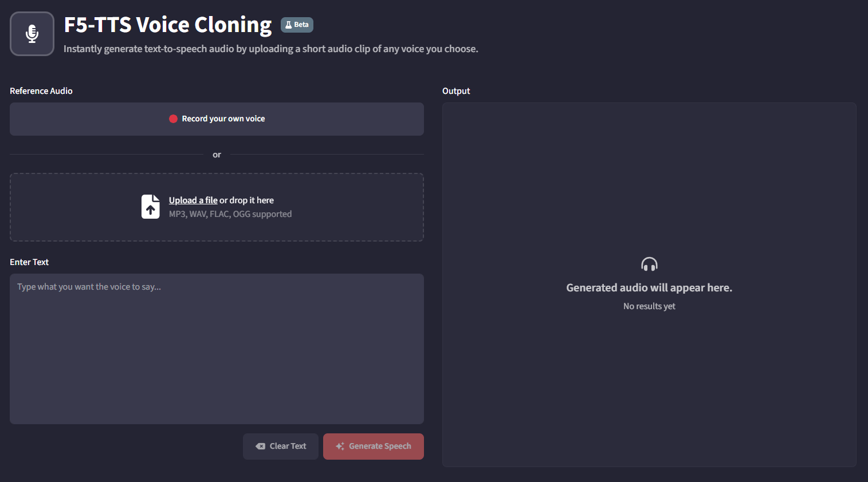Click the microphone app logo icon
868x482 pixels.
[32, 34]
